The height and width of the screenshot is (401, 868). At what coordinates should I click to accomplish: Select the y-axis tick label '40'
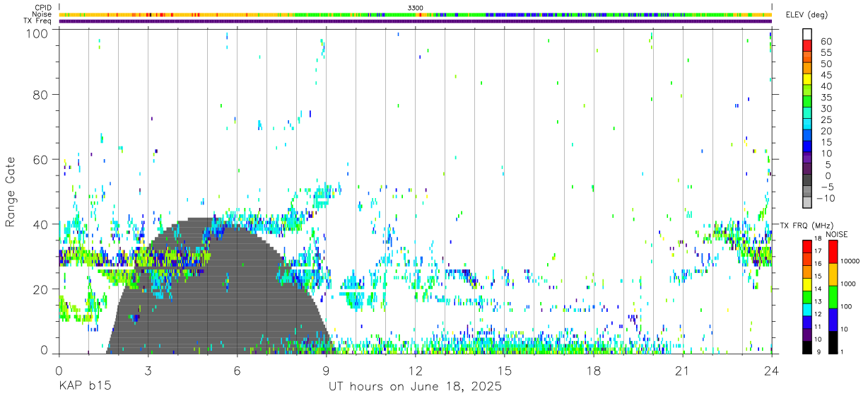pos(41,224)
